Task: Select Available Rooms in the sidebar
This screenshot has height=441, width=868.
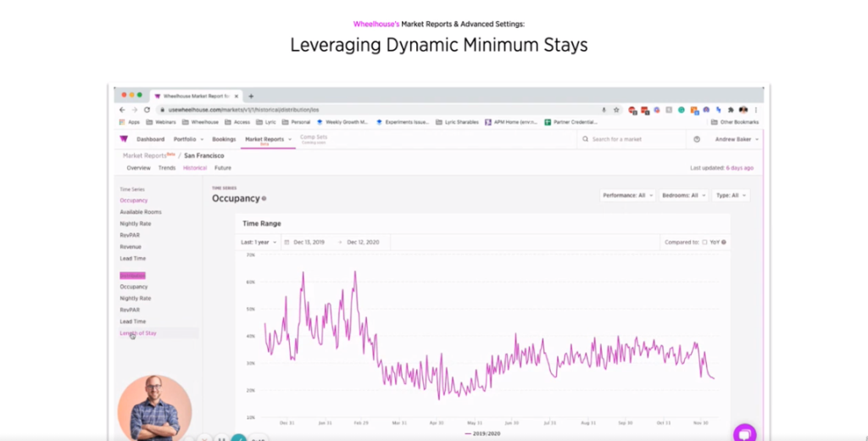Action: click(x=141, y=212)
